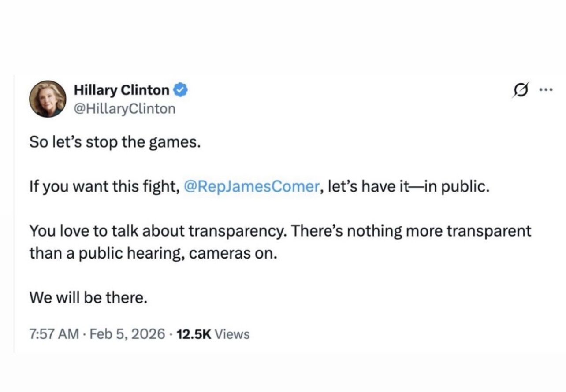The image size is (566, 392).
Task: Click the words "cameras on" in the tweet
Action: tap(232, 253)
